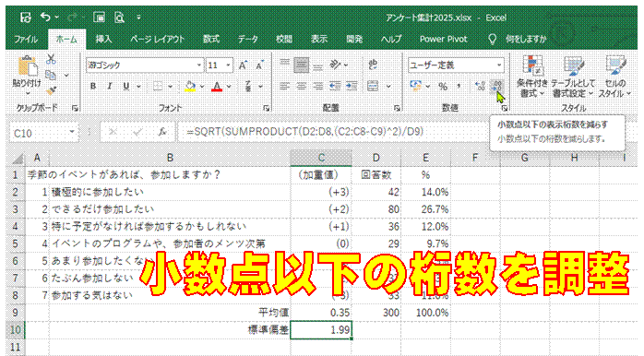This screenshot has width=644, height=356.
Task: Click the Select All corner button
Action: (17, 159)
